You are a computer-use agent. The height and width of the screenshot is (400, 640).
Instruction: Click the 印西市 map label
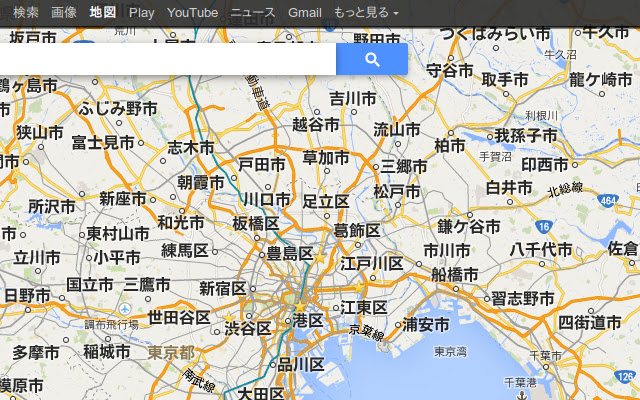point(545,165)
